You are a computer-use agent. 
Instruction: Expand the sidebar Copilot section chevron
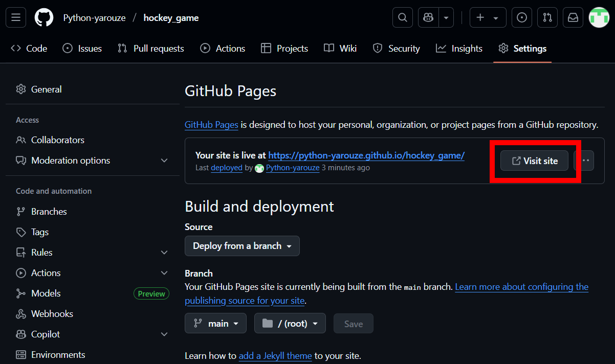164,334
